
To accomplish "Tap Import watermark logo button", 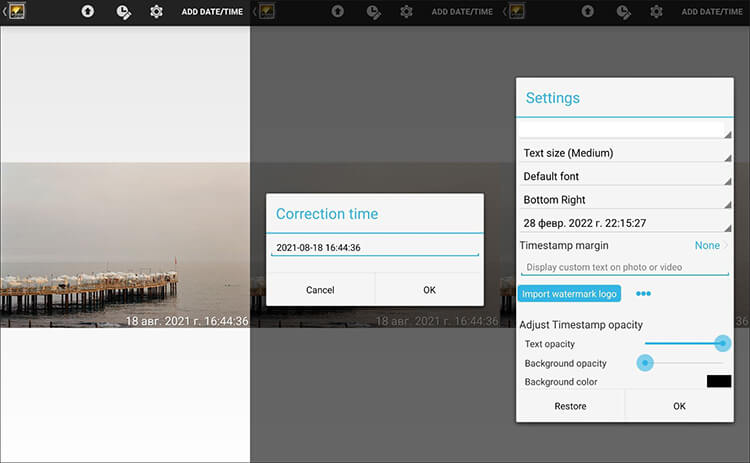I will pos(569,294).
